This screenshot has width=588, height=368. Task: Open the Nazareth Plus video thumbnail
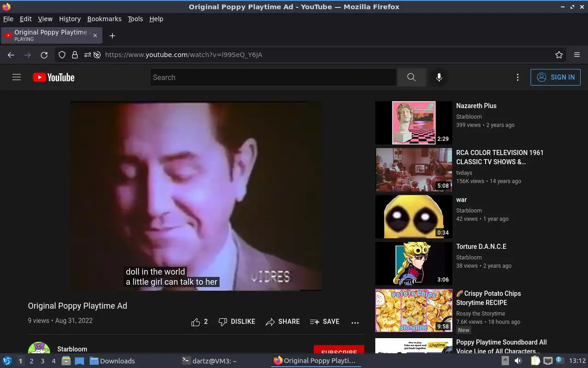pos(414,123)
